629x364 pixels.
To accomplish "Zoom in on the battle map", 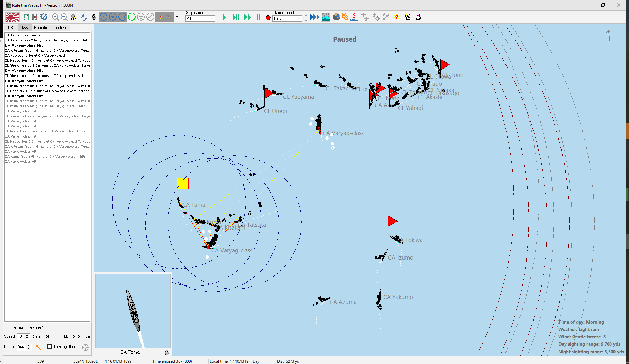I will tap(55, 17).
